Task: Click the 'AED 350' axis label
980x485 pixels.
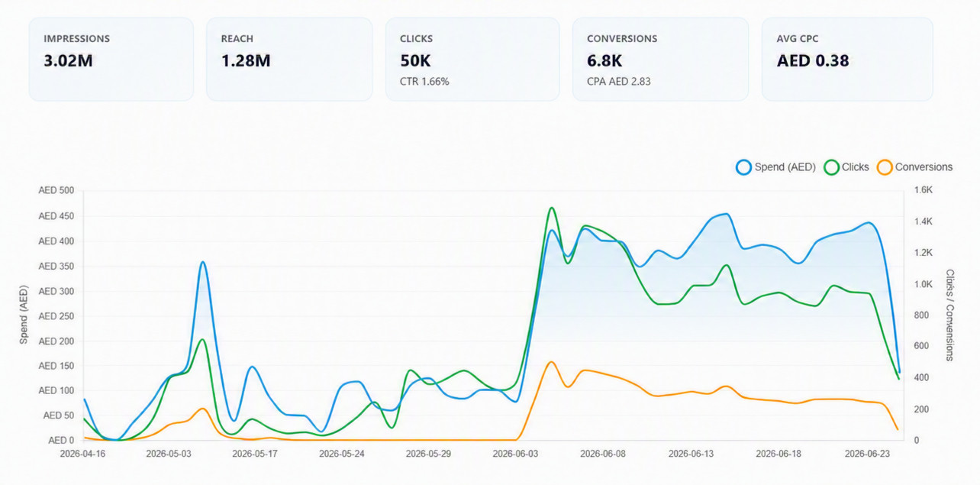Action: (x=56, y=266)
